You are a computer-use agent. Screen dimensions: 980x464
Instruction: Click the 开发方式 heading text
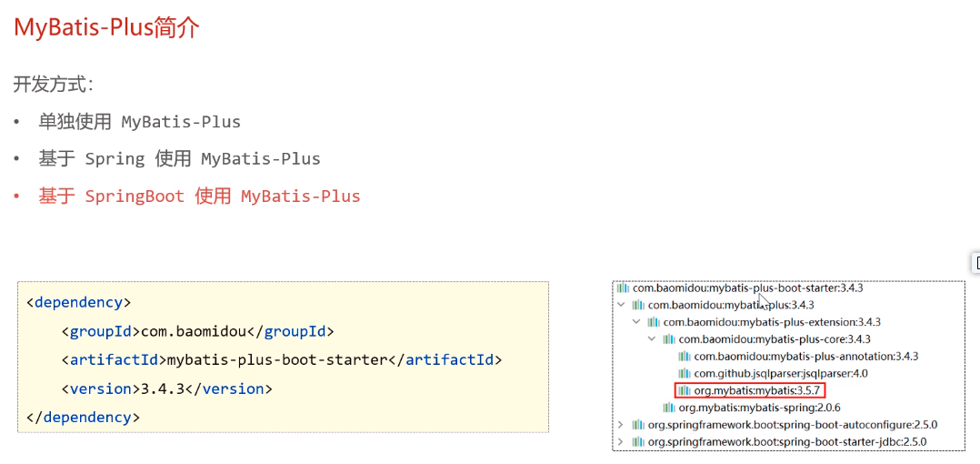[53, 85]
